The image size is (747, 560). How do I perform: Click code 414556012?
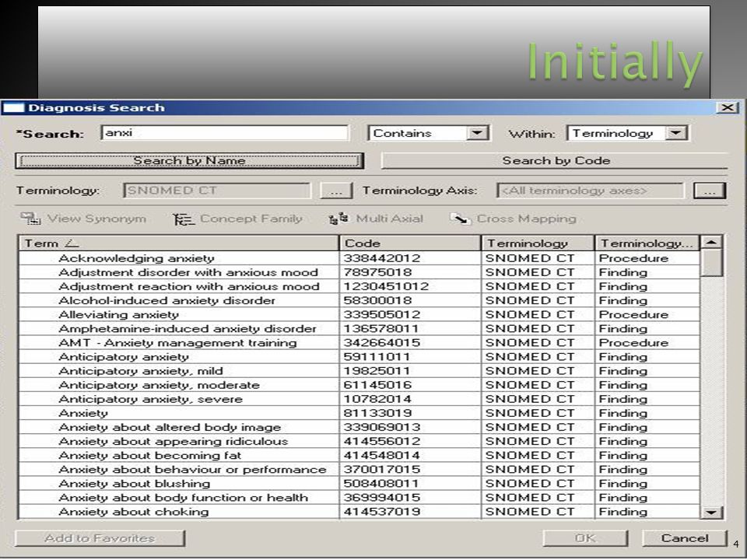click(x=381, y=441)
